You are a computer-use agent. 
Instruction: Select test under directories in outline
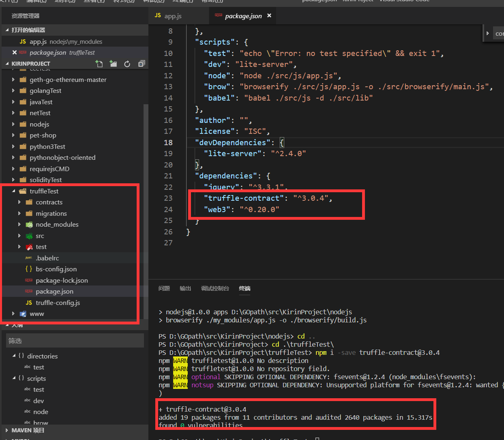pyautogui.click(x=39, y=367)
